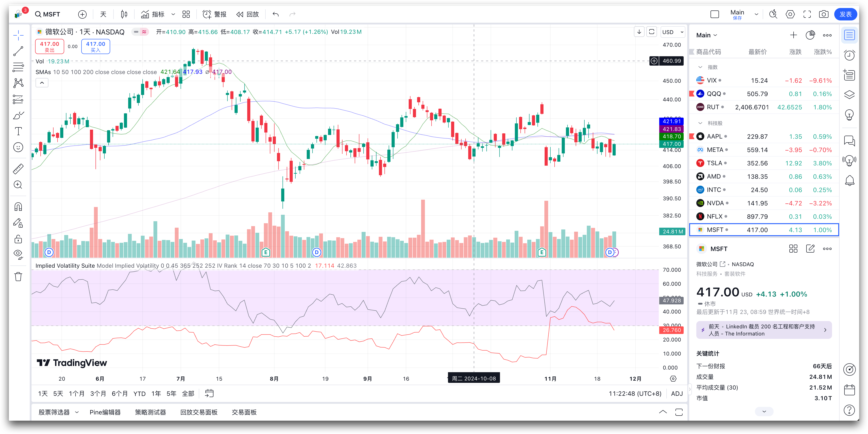This screenshot has width=868, height=434.
Task: Click the 418.70 green SMA price label
Action: (671, 137)
